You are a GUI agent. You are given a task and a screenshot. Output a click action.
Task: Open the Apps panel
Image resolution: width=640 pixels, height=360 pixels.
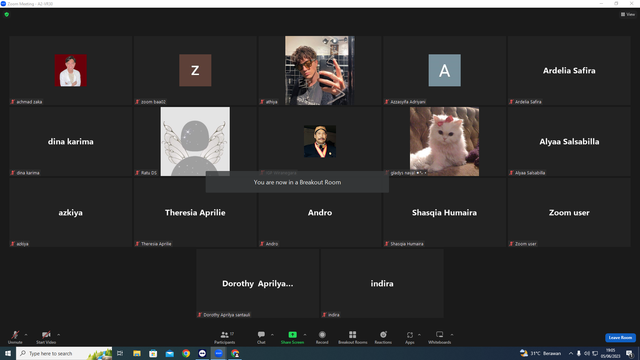[410, 337]
